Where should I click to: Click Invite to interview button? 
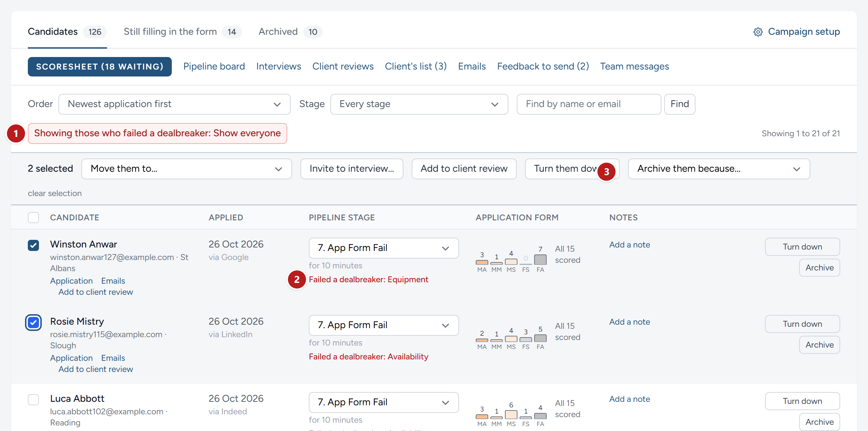pyautogui.click(x=352, y=169)
